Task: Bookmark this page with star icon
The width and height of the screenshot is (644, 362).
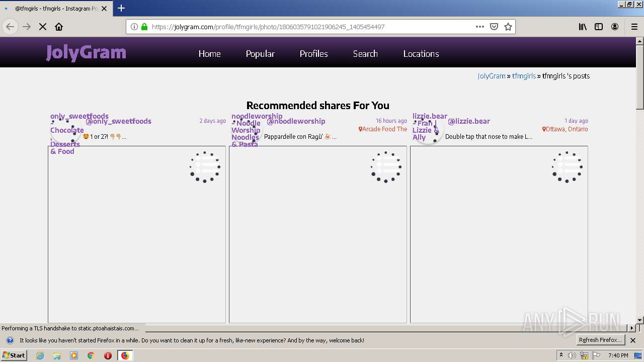Action: 508,27
